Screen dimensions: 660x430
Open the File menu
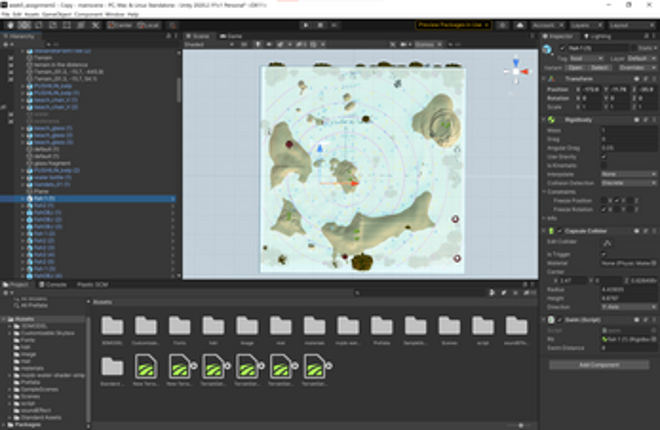(x=6, y=14)
